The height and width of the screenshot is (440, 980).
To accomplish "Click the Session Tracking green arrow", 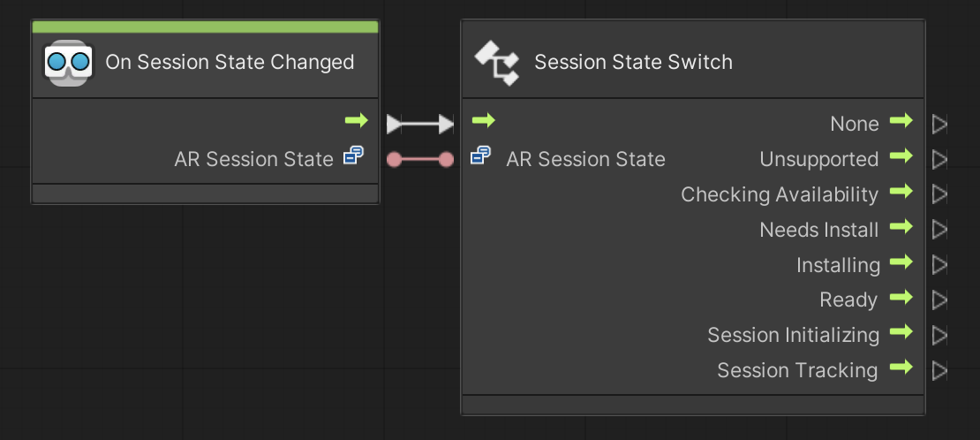I will click(901, 368).
